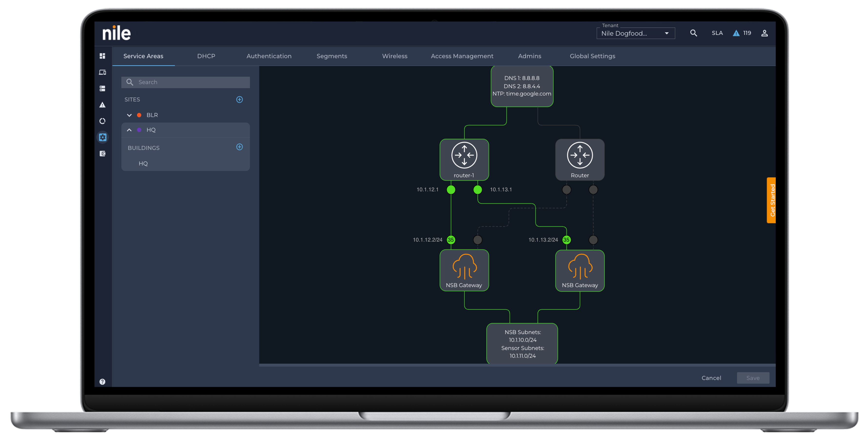Click the green 35 port beside 10.1.12.2/24
This screenshot has width=868, height=444.
tap(451, 240)
